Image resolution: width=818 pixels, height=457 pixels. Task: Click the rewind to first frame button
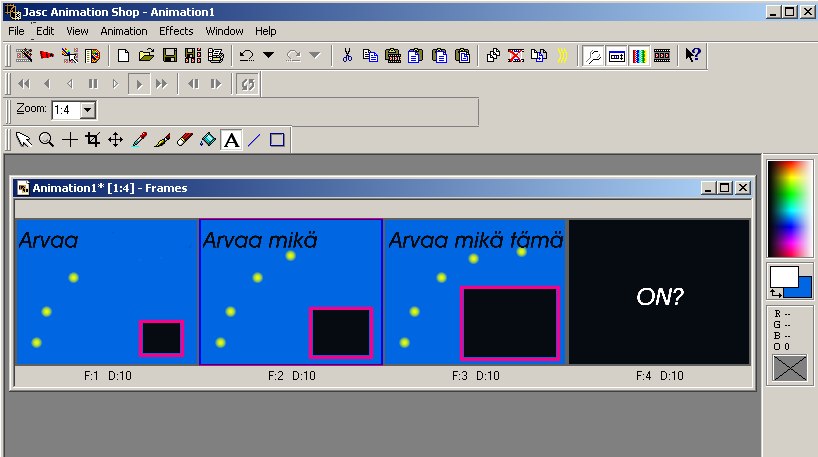24,83
